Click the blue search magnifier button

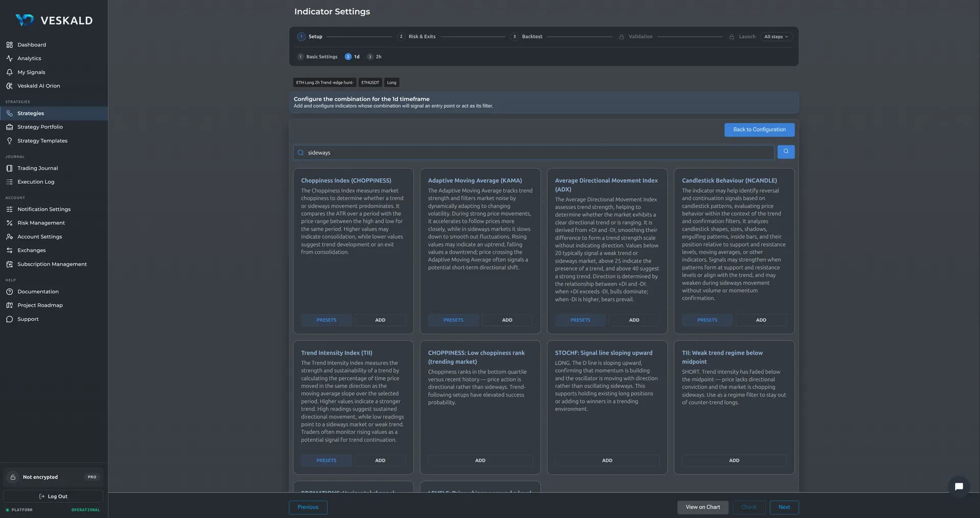(786, 152)
